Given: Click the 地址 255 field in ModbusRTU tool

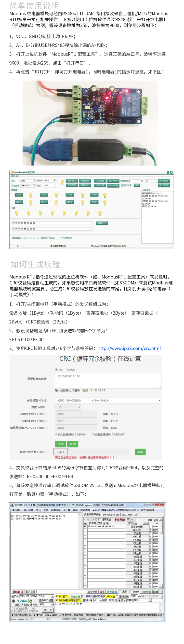Looking at the screenshot, I should pyautogui.click(x=50, y=185).
